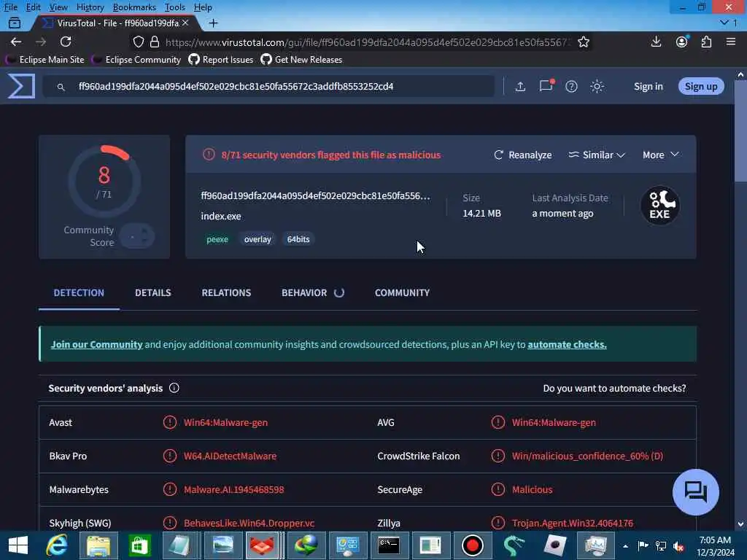747x560 pixels.
Task: Click the Sign in link
Action: [648, 86]
